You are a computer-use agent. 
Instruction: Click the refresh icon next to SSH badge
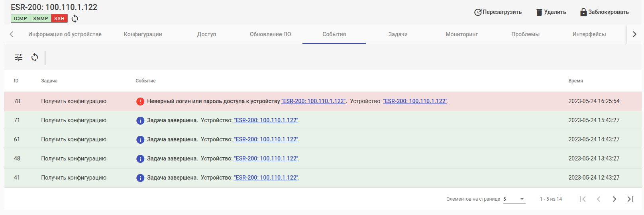point(75,19)
